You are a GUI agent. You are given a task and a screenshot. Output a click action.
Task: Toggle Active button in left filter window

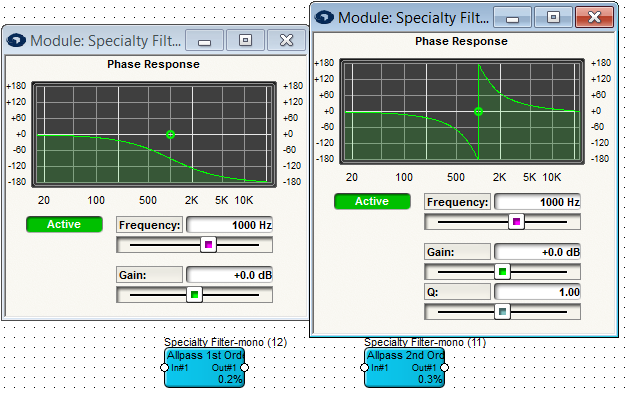tap(64, 224)
